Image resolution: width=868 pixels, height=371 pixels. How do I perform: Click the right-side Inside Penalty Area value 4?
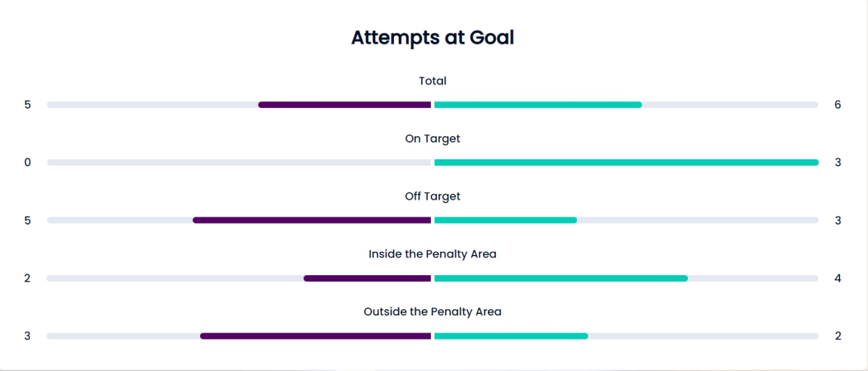point(837,278)
